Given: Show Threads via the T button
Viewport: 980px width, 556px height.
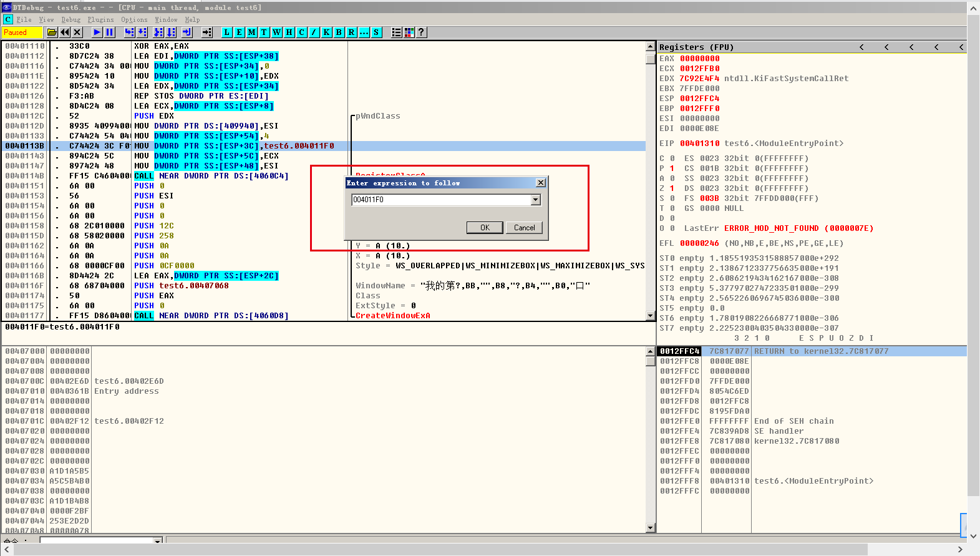Looking at the screenshot, I should point(264,32).
